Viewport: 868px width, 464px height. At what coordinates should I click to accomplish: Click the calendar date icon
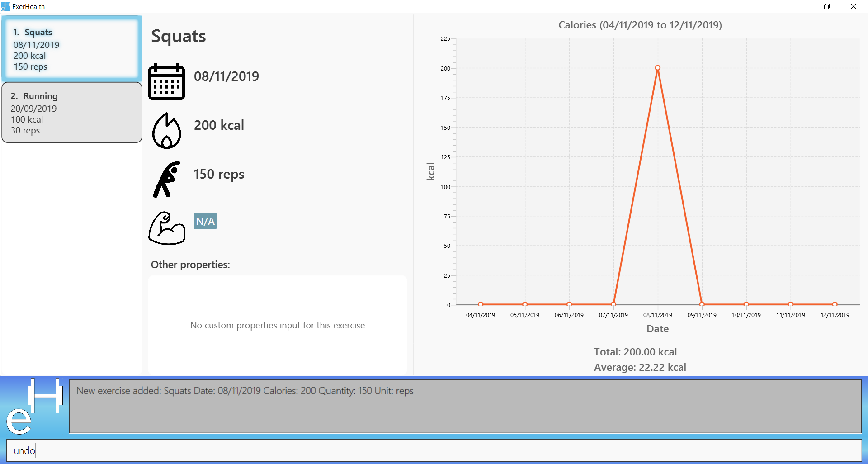166,81
